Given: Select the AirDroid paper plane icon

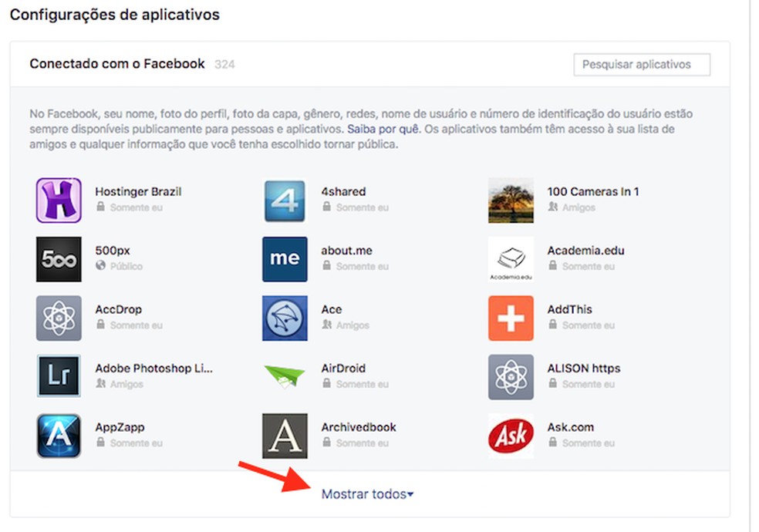Looking at the screenshot, I should (285, 378).
